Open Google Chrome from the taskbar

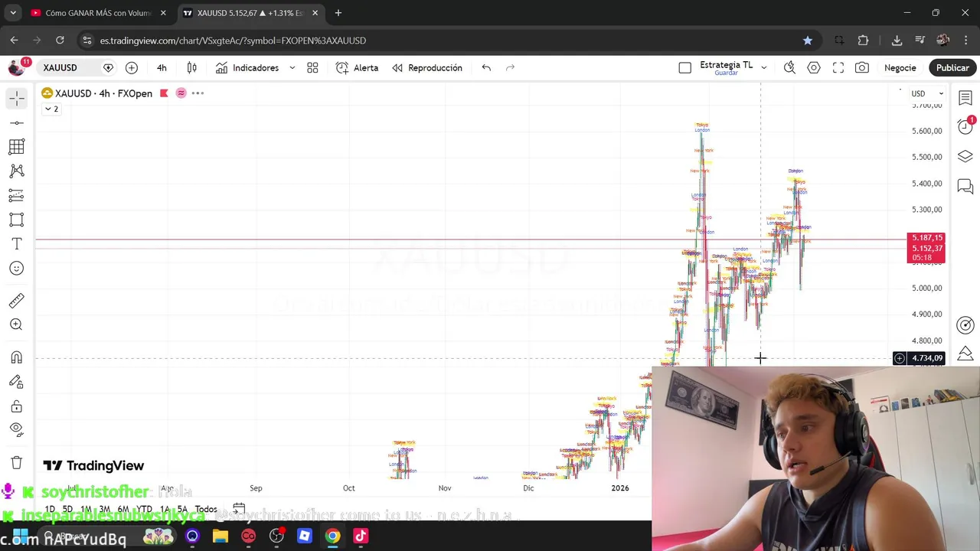click(x=332, y=536)
